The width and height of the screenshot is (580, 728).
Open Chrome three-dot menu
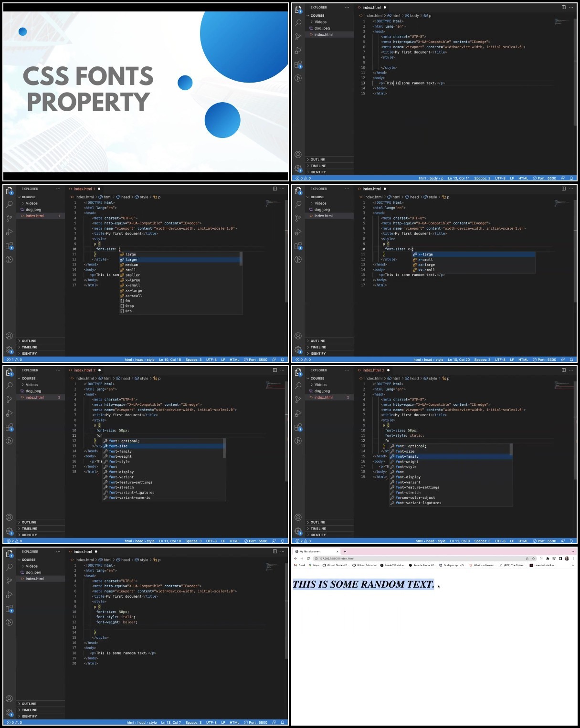click(x=573, y=558)
